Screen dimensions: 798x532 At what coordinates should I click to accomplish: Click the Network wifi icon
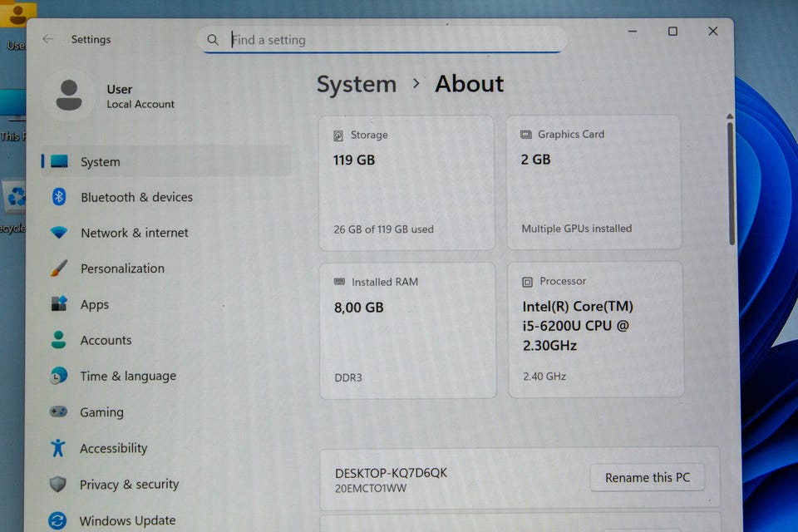(59, 233)
